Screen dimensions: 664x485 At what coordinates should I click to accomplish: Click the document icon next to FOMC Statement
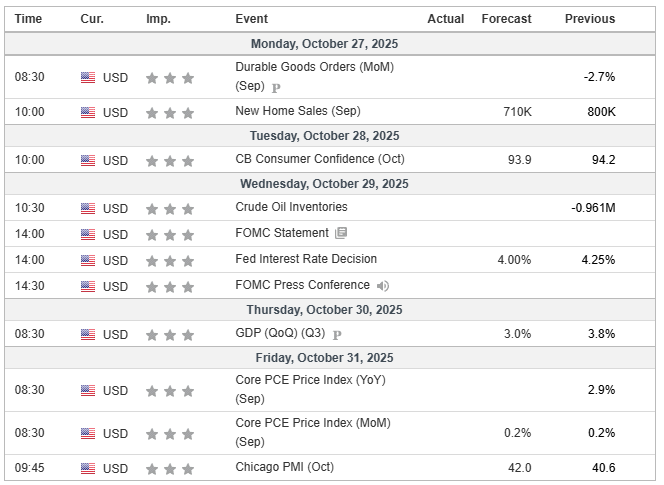[341, 233]
